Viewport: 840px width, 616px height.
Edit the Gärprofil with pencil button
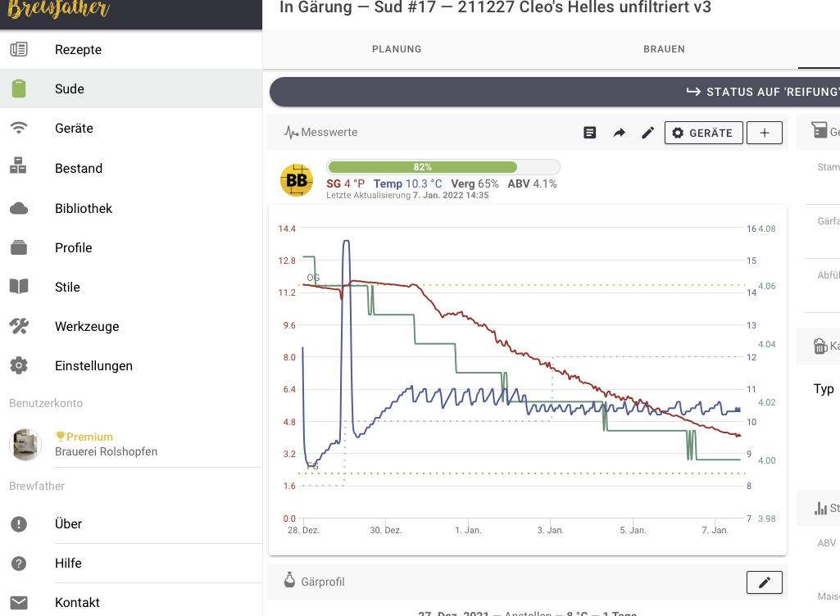click(764, 582)
